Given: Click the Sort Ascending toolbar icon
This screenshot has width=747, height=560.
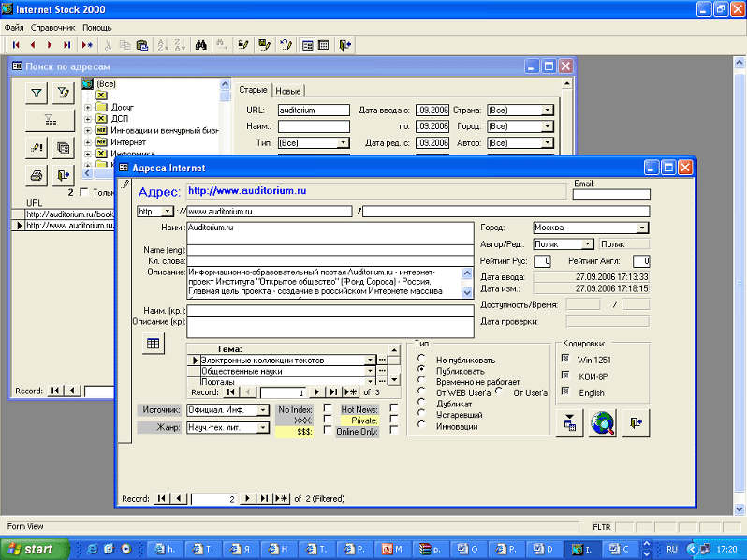Looking at the screenshot, I should pyautogui.click(x=161, y=44).
